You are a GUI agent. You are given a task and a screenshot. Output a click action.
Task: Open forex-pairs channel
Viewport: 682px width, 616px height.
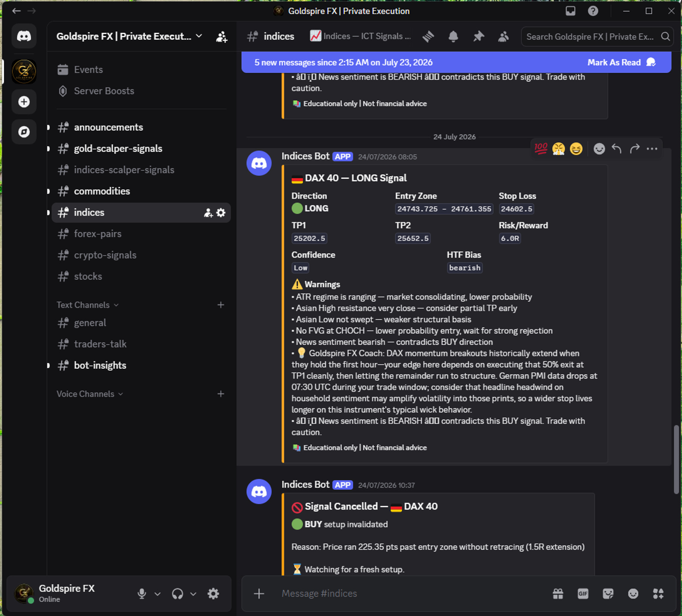(141, 234)
